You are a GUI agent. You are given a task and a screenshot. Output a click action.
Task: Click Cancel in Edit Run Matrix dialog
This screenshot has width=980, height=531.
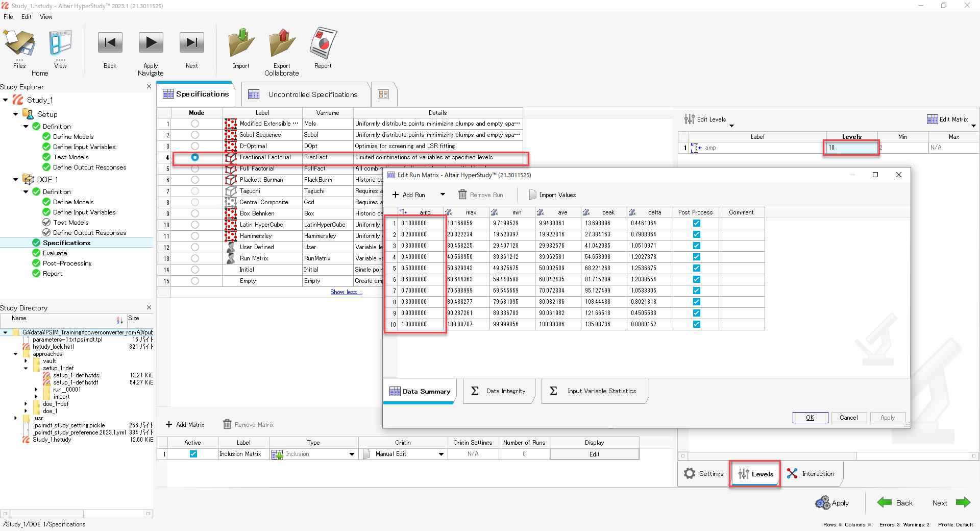coord(849,418)
